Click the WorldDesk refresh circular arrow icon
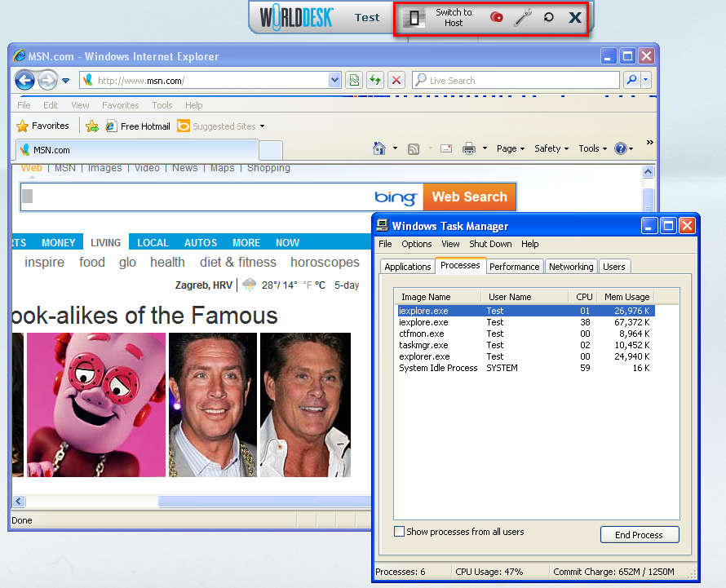This screenshot has height=588, width=726. pyautogui.click(x=549, y=18)
